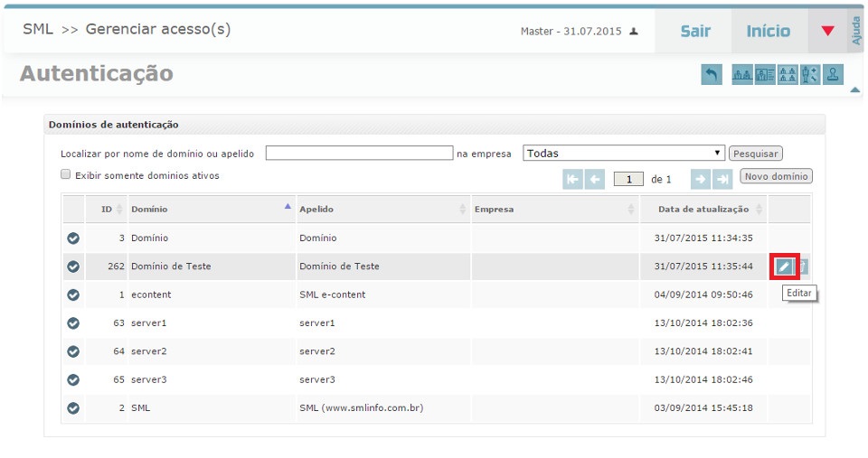Click the back arrow icon in Autenticação header

coord(712,75)
